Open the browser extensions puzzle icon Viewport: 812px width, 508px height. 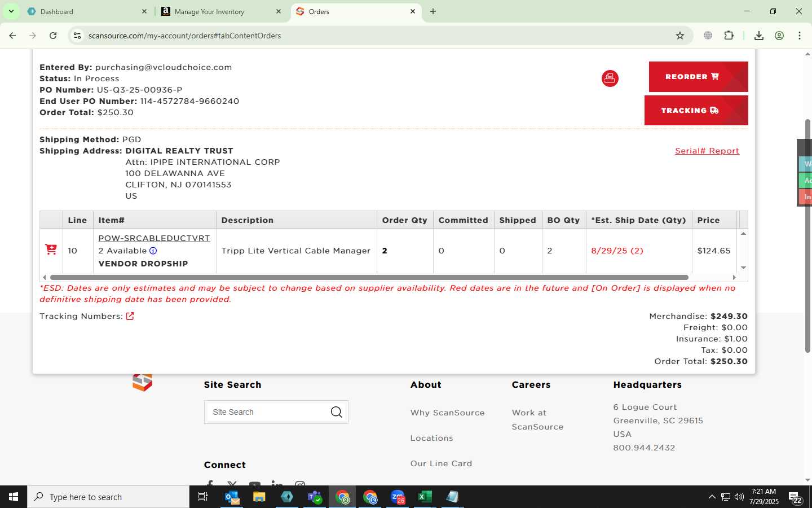pos(729,36)
